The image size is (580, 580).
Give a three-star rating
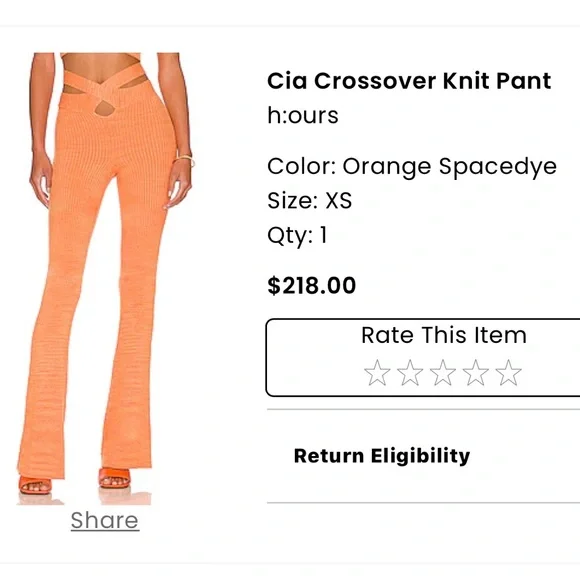click(443, 373)
